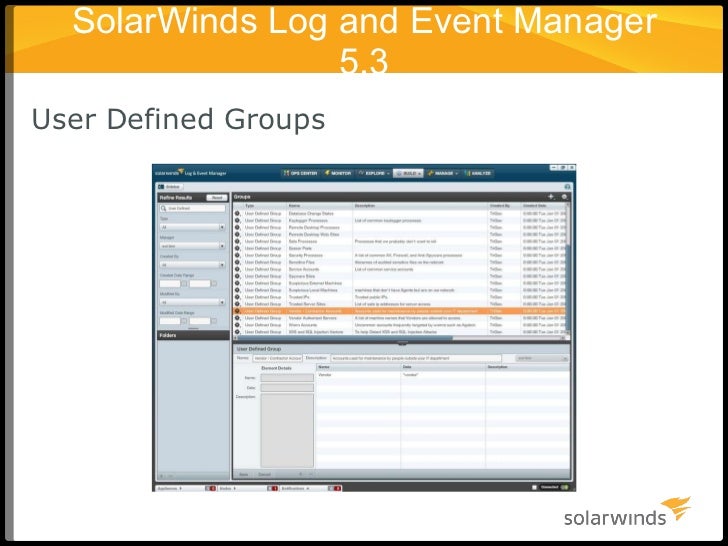
Task: Open the Created By filter dropdown
Action: pyautogui.click(x=193, y=265)
